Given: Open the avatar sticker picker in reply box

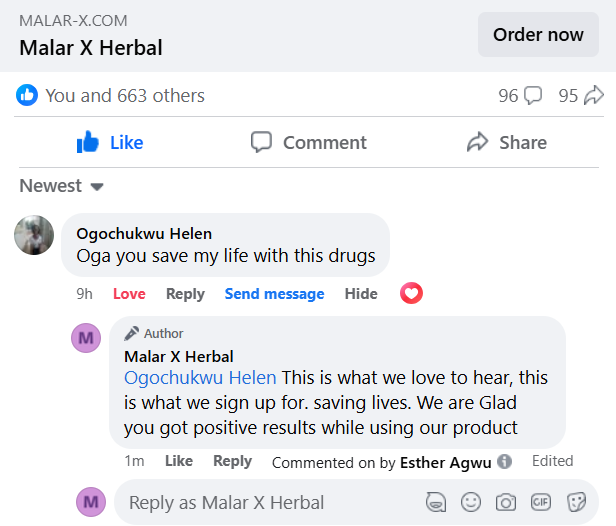Looking at the screenshot, I should [x=436, y=502].
